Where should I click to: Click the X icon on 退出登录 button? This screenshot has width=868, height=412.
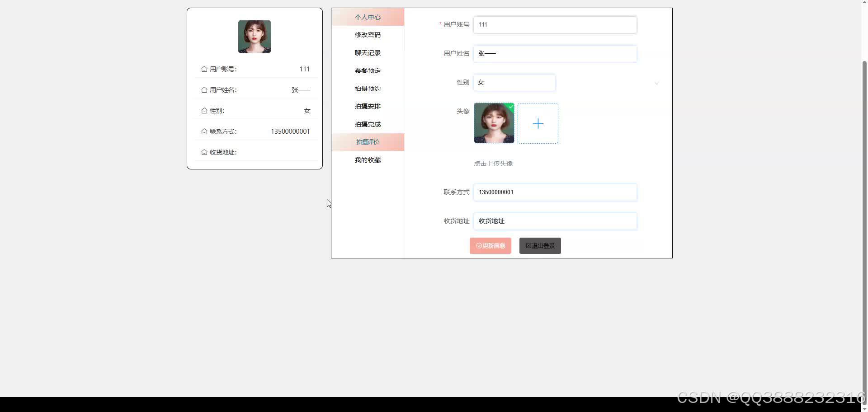[528, 245]
